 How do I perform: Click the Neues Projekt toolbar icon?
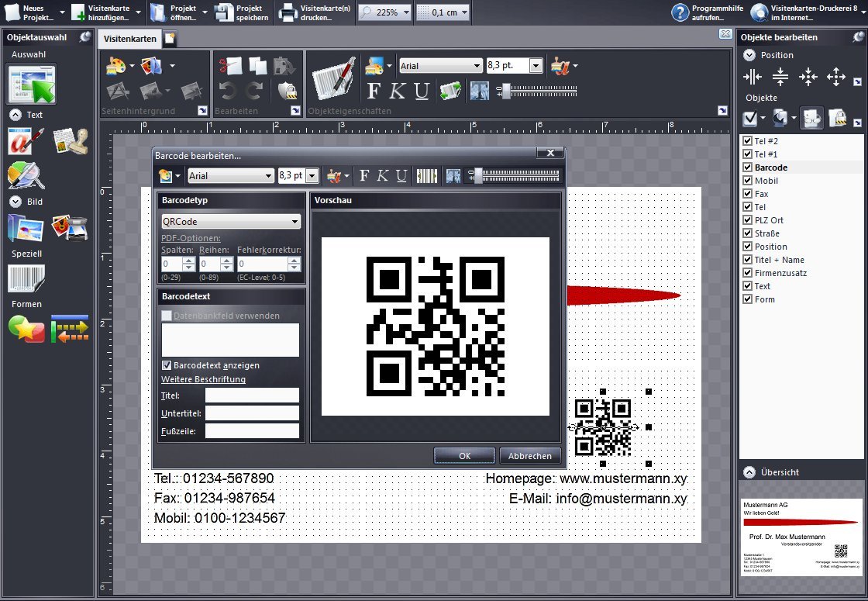tap(12, 12)
